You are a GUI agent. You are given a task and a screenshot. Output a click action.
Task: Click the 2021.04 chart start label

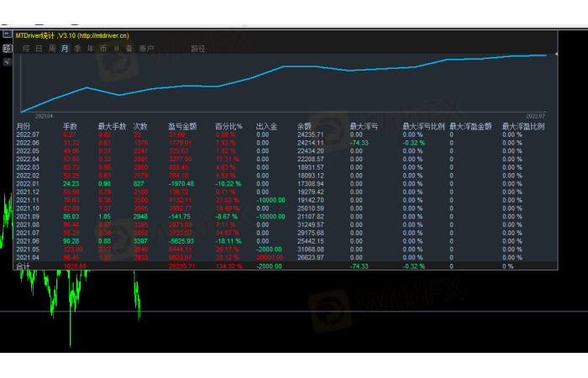(x=44, y=116)
